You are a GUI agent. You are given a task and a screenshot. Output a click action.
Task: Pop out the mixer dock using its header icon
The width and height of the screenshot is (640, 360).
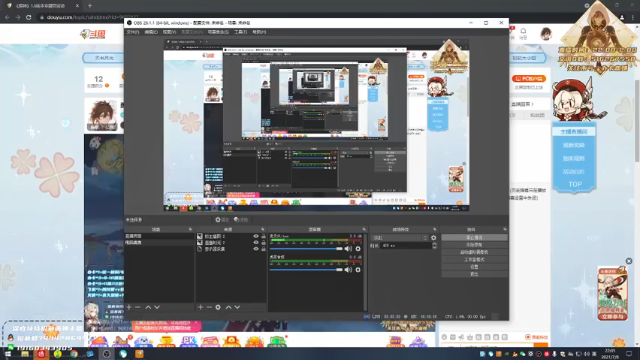point(364,229)
